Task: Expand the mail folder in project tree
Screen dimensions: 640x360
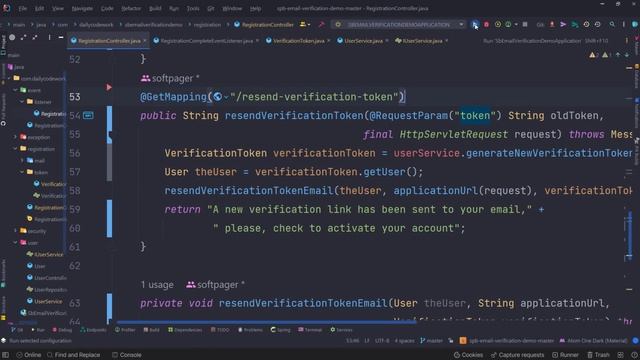Action: click(22, 160)
